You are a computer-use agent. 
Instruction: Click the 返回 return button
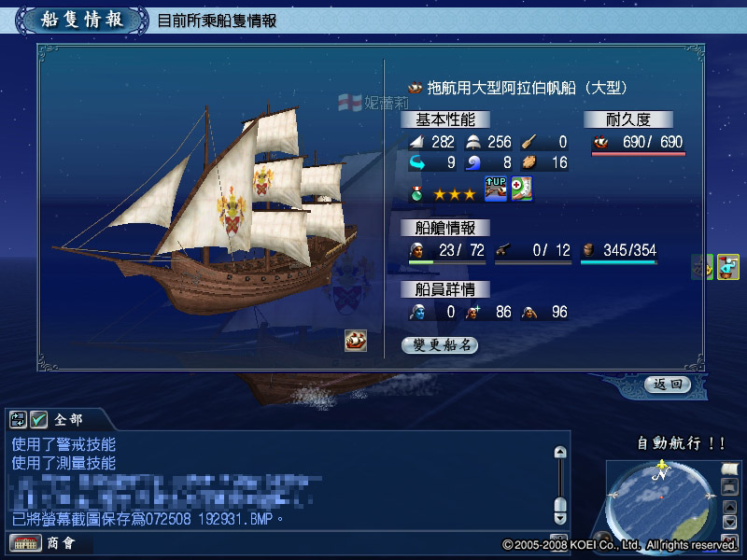coord(668,385)
